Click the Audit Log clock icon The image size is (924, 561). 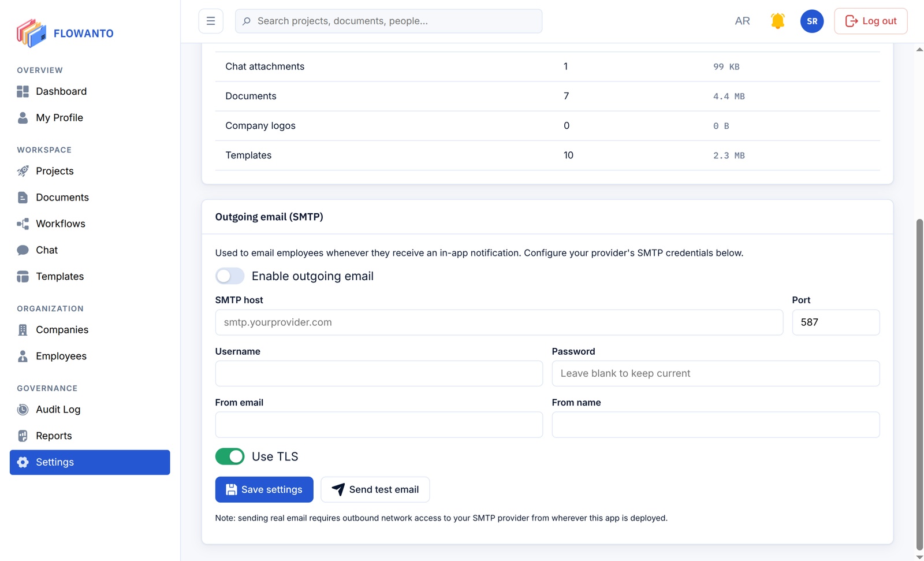pos(23,410)
